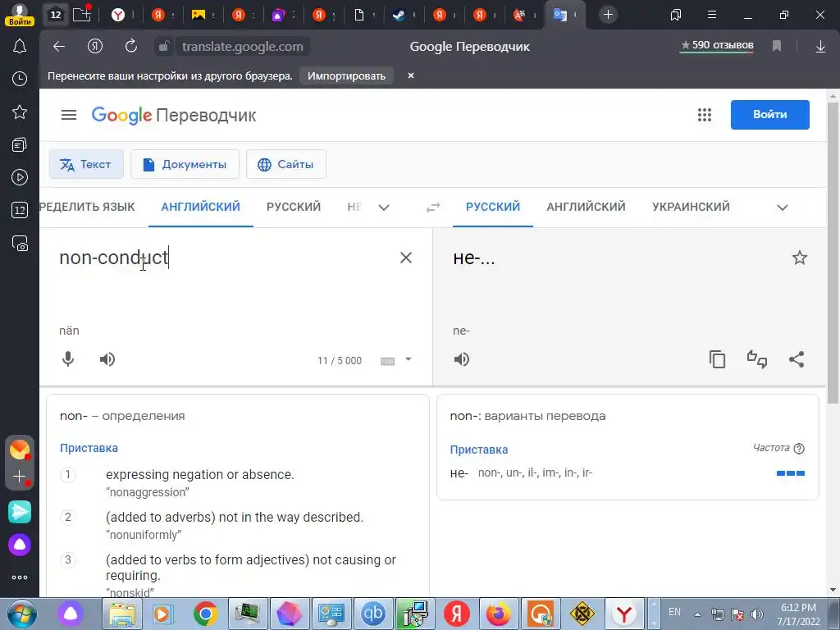Open volume control in system tray
840x630 pixels.
757,614
